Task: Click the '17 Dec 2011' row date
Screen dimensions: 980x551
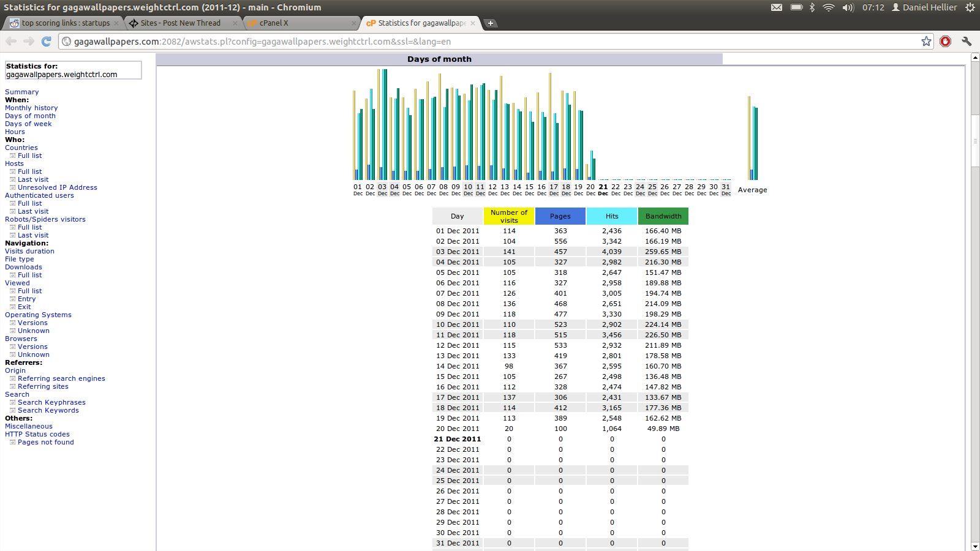Action: [x=458, y=397]
